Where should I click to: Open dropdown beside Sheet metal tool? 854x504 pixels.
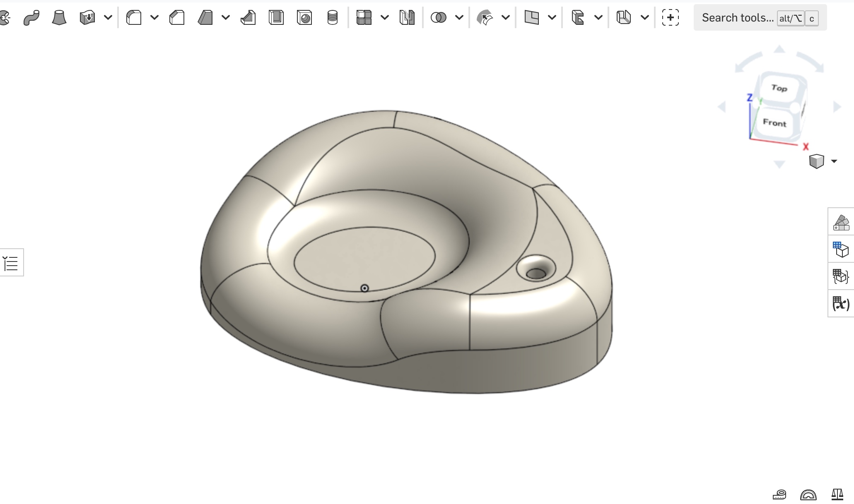tap(645, 17)
